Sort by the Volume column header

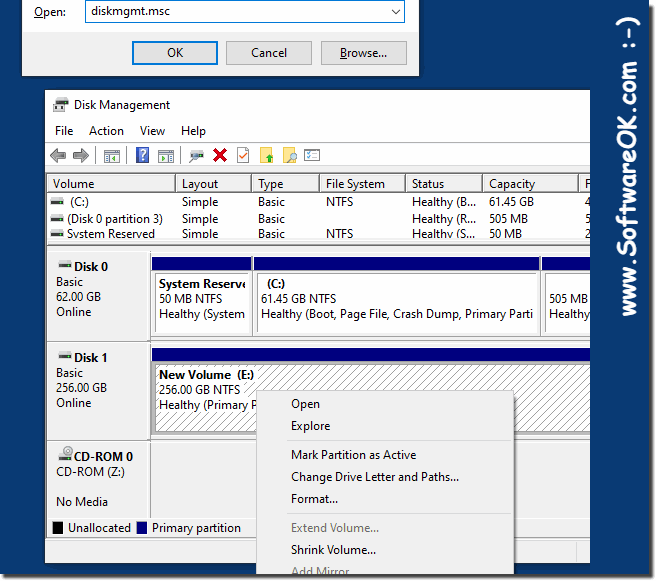[x=111, y=184]
